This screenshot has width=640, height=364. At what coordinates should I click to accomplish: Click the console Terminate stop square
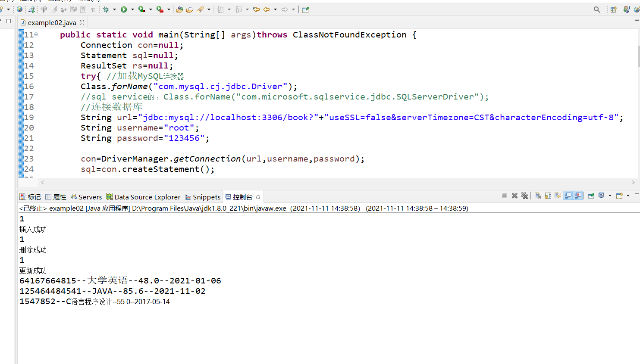pos(505,196)
